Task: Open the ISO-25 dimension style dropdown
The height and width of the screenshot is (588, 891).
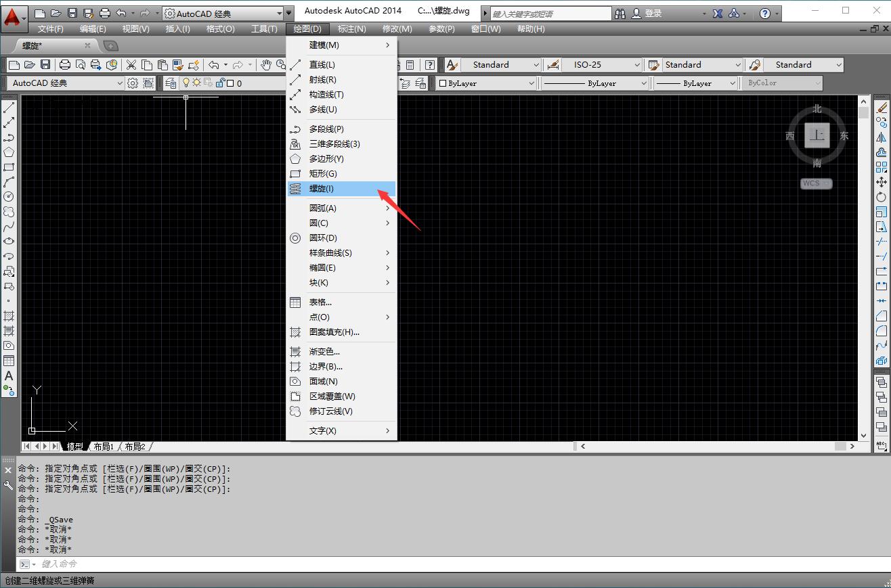Action: 601,65
